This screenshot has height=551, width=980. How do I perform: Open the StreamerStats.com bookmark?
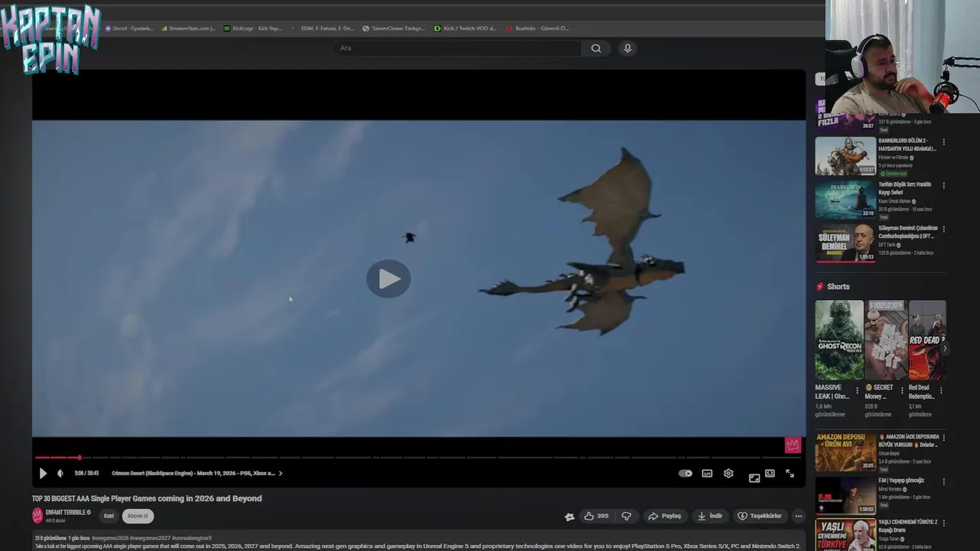[188, 28]
